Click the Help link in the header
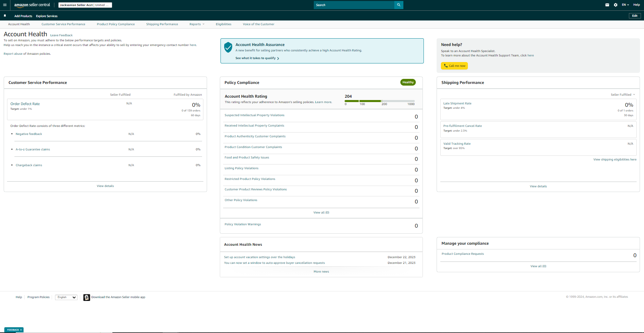644x333 pixels. pos(637,5)
